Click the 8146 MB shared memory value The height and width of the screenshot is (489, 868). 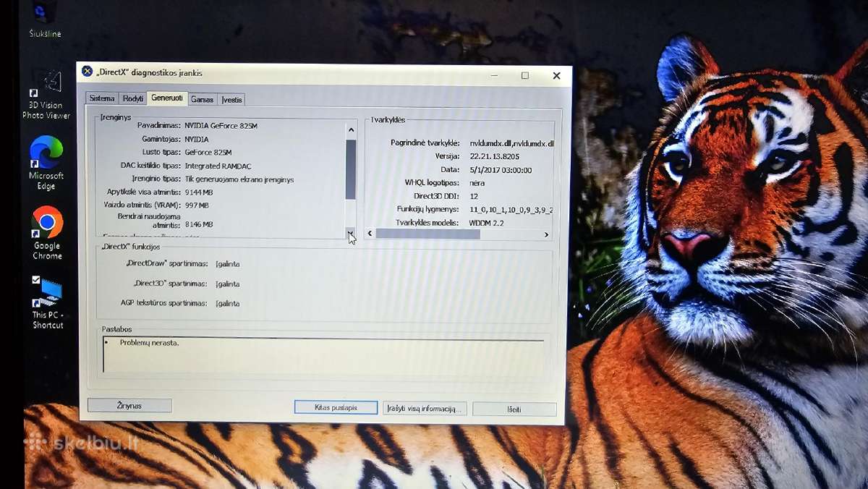pyautogui.click(x=198, y=225)
